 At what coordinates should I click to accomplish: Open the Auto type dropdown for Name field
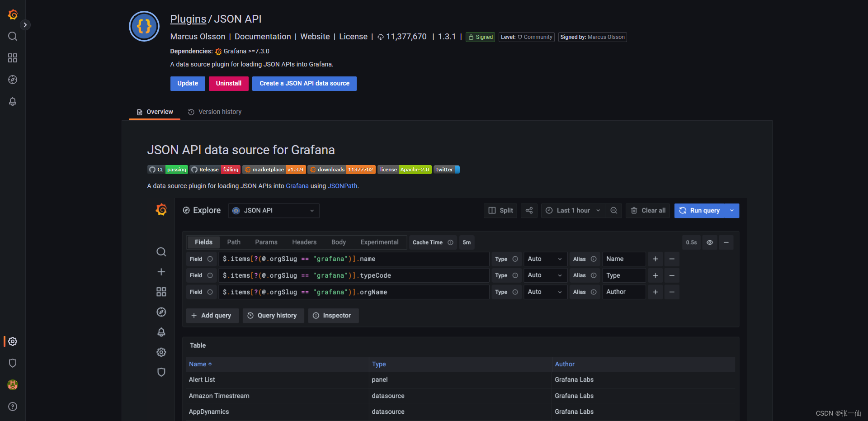point(545,259)
